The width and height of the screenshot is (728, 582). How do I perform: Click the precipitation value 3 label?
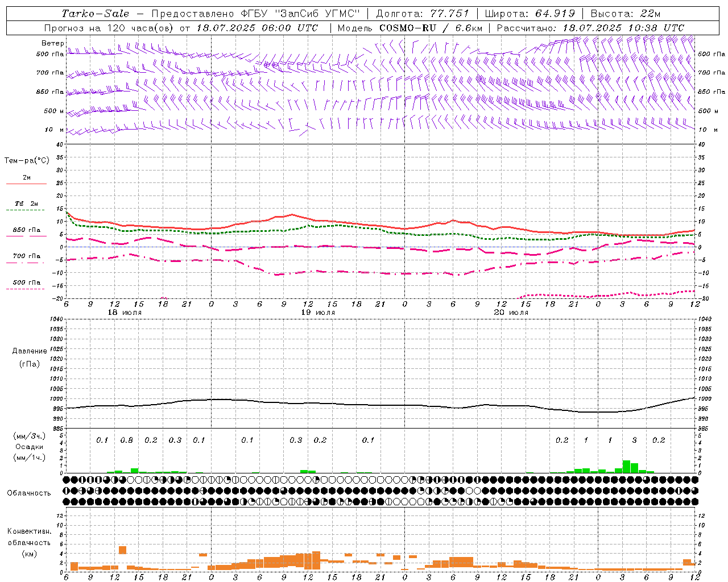(x=634, y=440)
